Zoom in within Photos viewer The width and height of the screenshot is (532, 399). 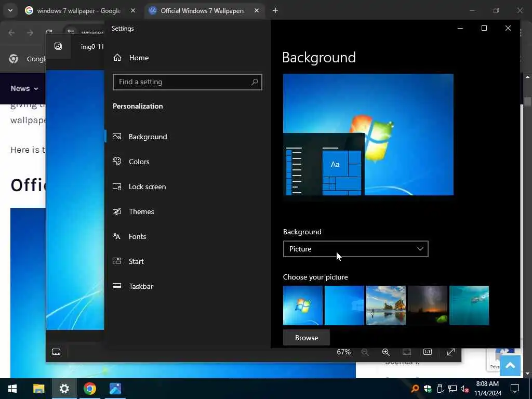(386, 352)
